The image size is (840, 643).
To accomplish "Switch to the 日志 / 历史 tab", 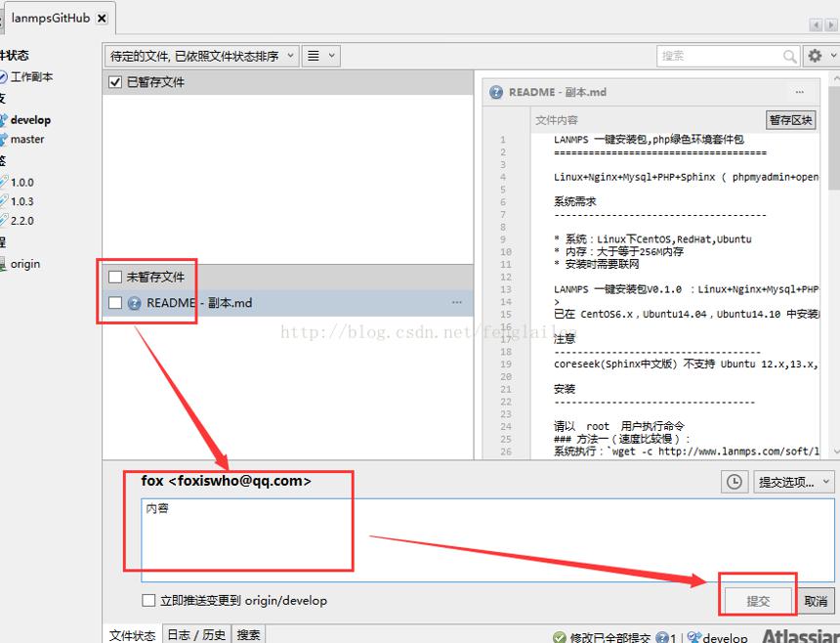I will 196,635.
